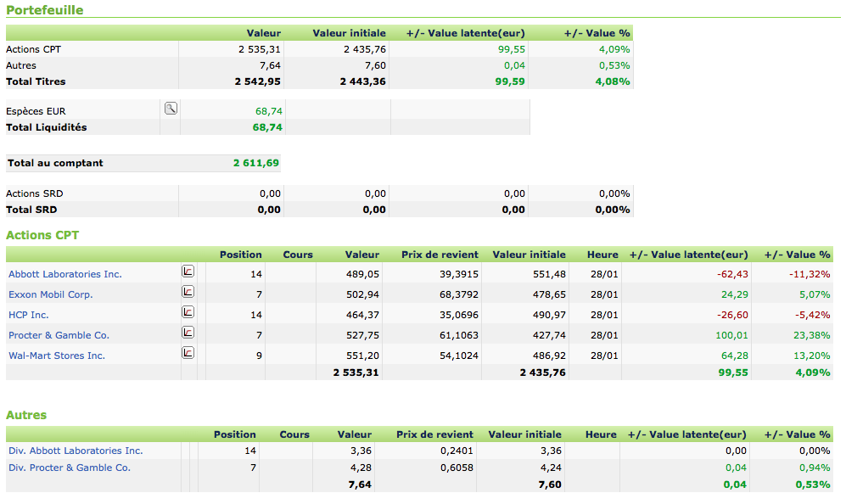The width and height of the screenshot is (846, 504).
Task: Click the Actions CPT row in Portefeuille summary
Action: (34, 49)
